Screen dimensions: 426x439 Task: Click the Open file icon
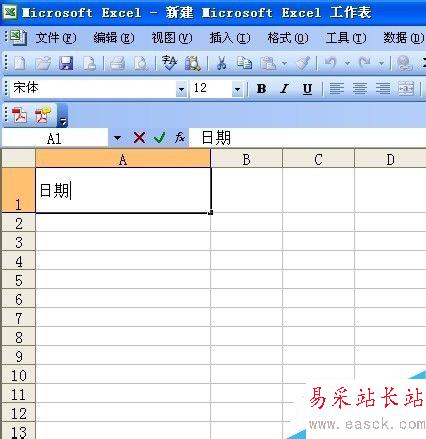pyautogui.click(x=43, y=63)
